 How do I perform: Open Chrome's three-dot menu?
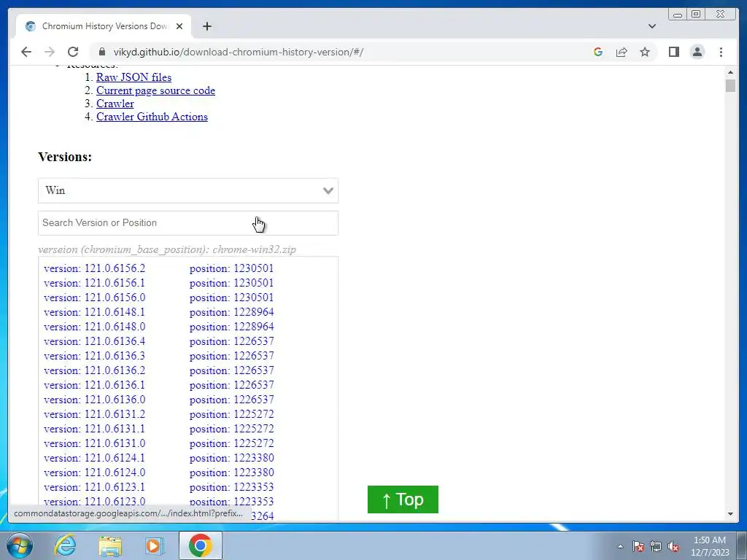point(721,52)
